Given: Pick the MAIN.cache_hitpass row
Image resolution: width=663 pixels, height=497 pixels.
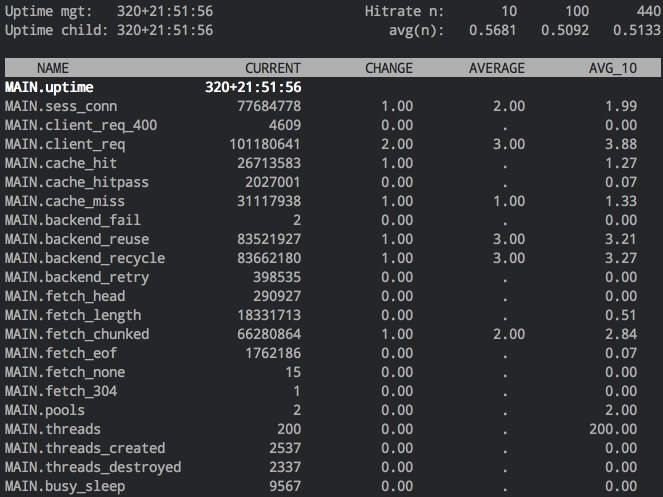Looking at the screenshot, I should tap(76, 182).
